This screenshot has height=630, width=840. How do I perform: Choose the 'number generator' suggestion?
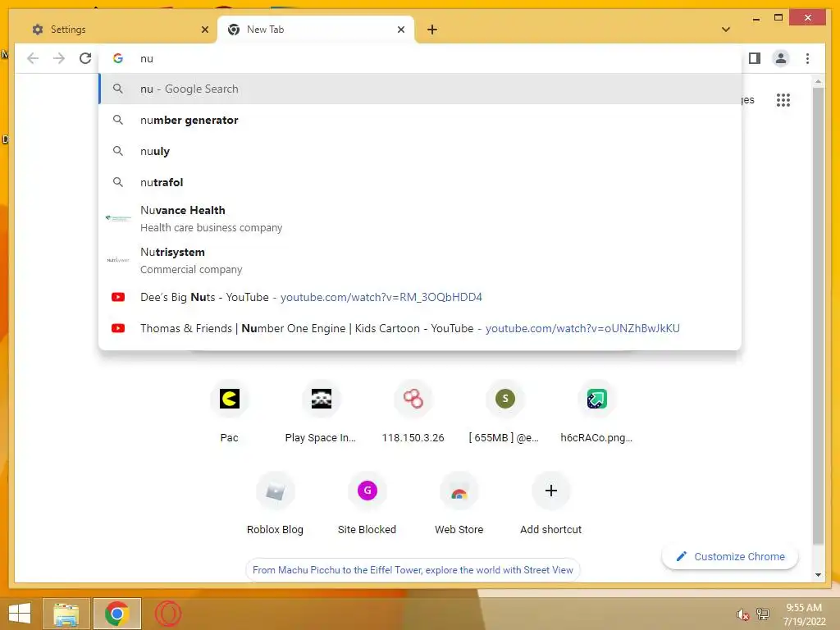click(420, 120)
